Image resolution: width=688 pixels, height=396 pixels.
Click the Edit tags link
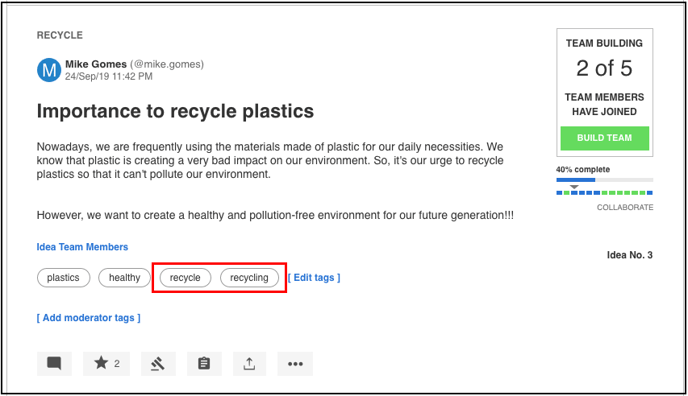(314, 278)
